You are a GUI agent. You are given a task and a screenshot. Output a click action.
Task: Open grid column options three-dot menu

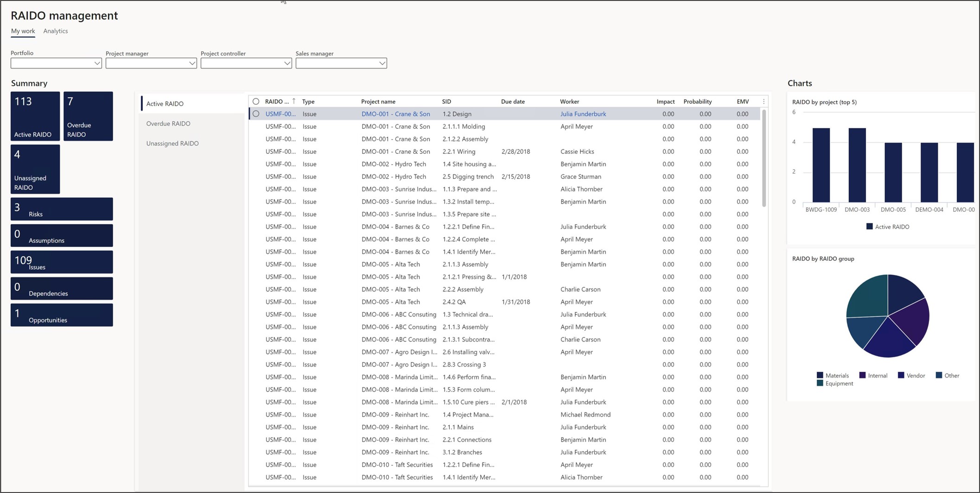[764, 101]
